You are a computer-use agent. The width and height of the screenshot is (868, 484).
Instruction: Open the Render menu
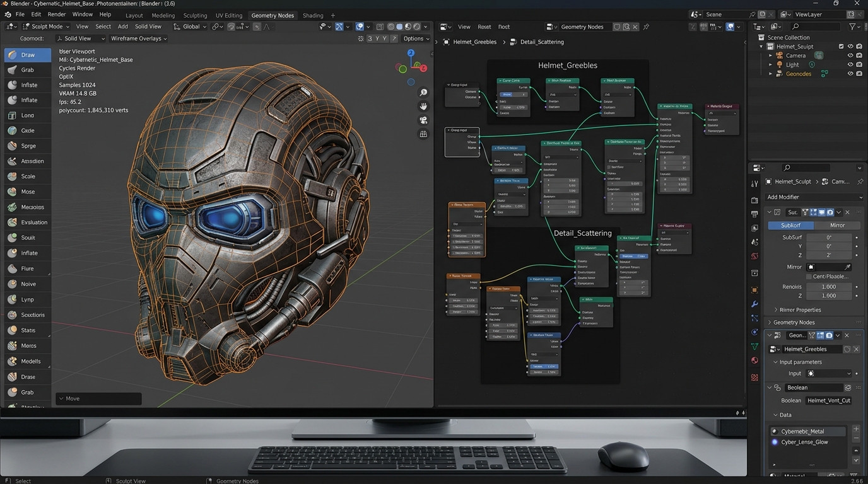coord(57,14)
